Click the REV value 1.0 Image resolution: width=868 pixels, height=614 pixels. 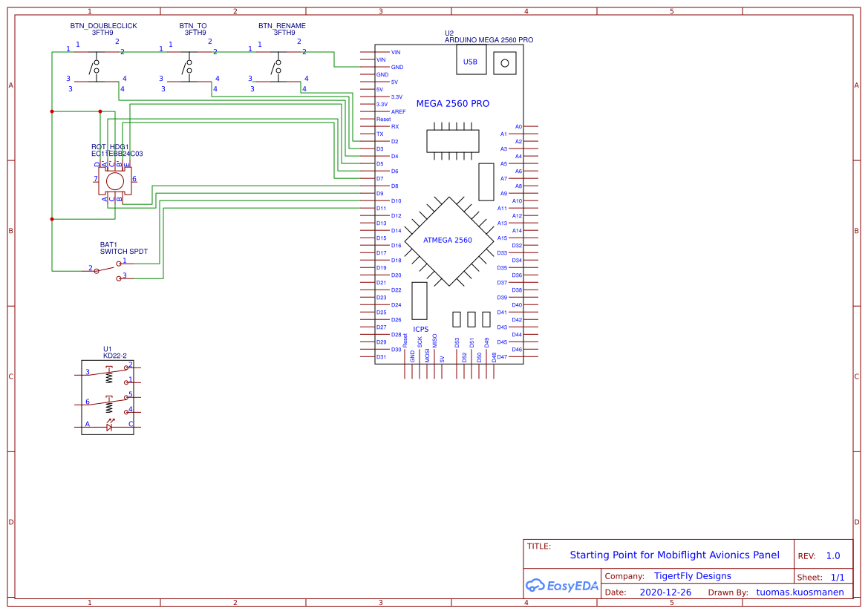pyautogui.click(x=833, y=556)
